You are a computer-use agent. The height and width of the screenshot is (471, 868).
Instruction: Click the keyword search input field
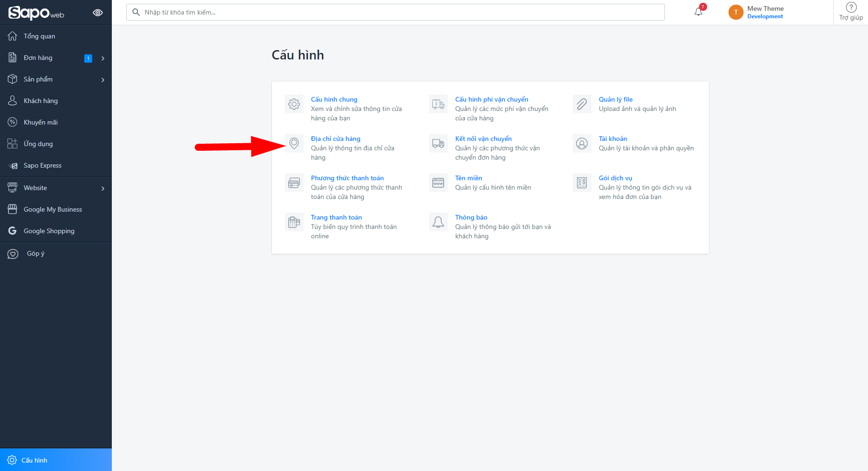point(395,12)
